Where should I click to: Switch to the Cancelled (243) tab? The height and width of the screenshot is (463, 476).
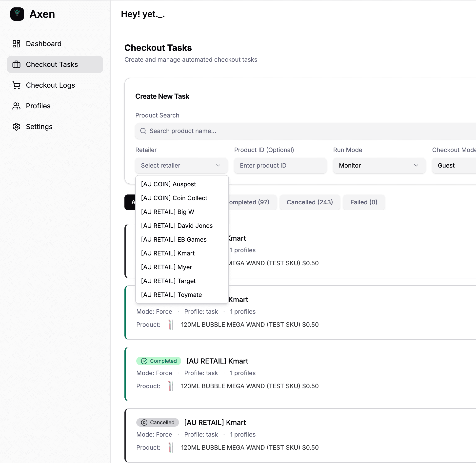(310, 202)
